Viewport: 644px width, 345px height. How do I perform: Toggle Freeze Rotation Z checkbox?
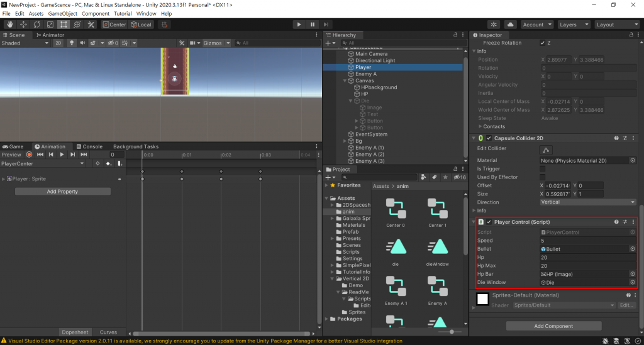[x=543, y=43]
